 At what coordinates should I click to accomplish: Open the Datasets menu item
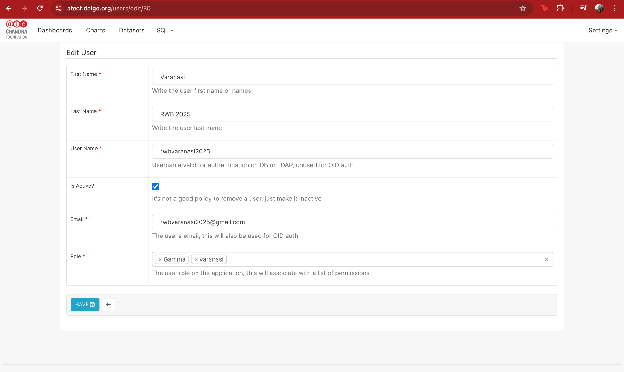(x=131, y=30)
